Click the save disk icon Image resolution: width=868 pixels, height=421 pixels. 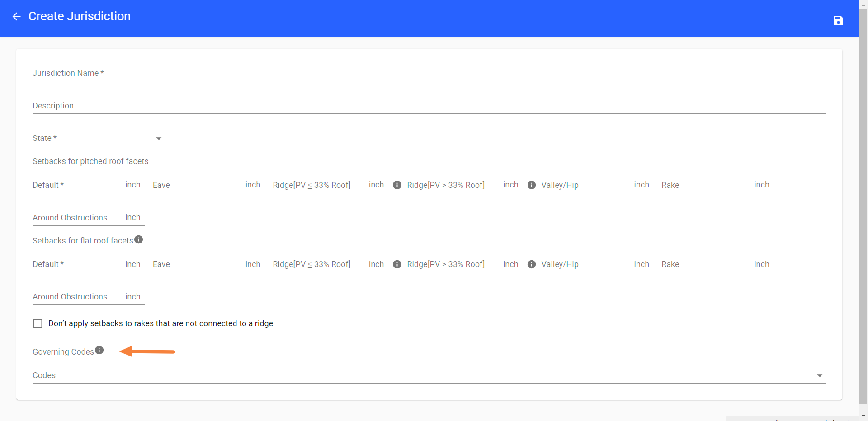coord(838,21)
